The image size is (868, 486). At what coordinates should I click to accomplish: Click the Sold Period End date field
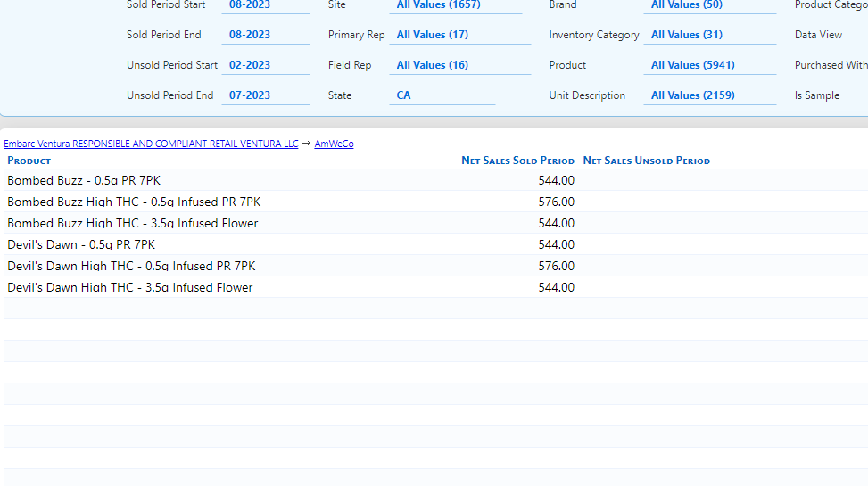pyautogui.click(x=264, y=35)
